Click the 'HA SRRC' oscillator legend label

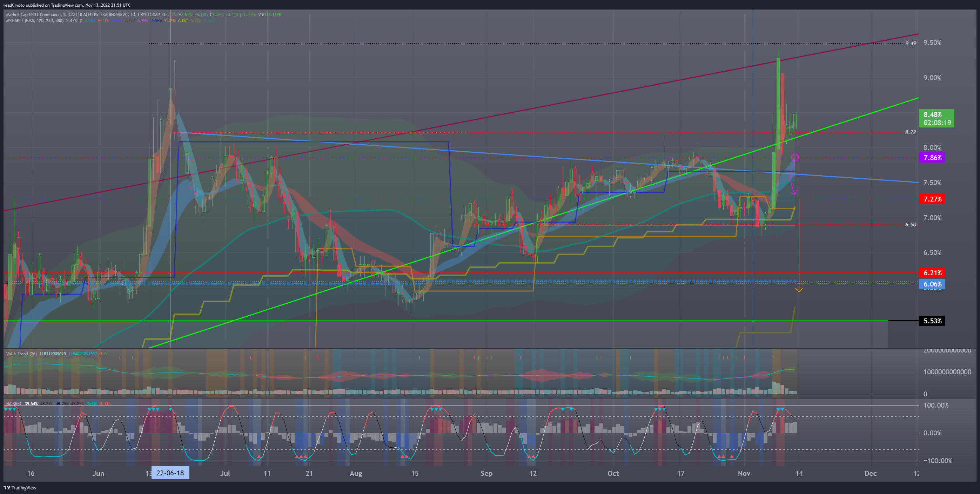[x=14, y=403]
